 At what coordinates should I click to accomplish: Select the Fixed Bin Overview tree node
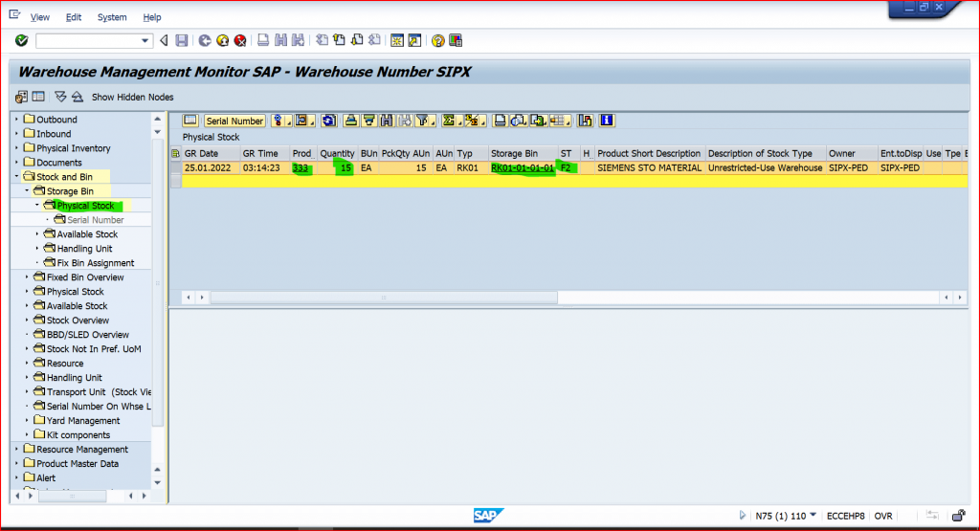(85, 277)
